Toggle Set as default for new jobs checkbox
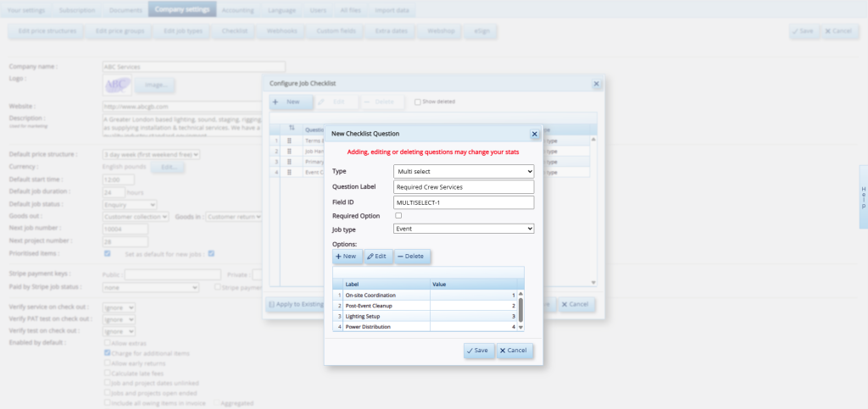The image size is (868, 409). pos(211,254)
